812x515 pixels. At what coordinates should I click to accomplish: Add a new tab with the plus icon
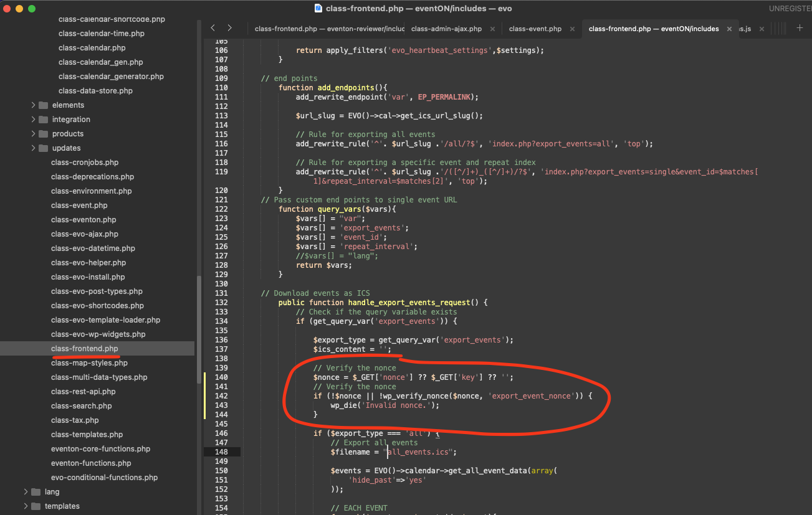(x=800, y=28)
